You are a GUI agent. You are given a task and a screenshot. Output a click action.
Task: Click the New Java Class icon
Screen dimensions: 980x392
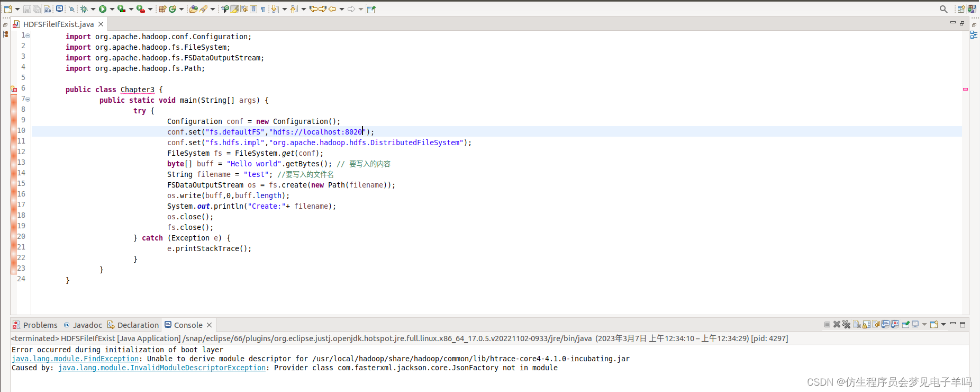click(172, 9)
